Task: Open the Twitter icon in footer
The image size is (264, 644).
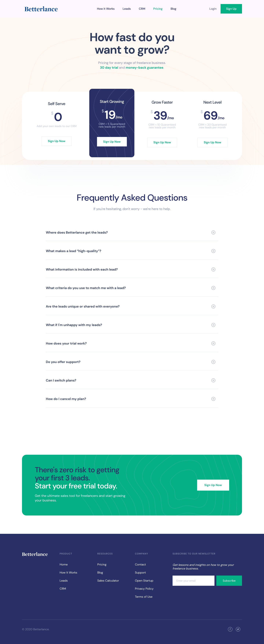Action: 238,629
